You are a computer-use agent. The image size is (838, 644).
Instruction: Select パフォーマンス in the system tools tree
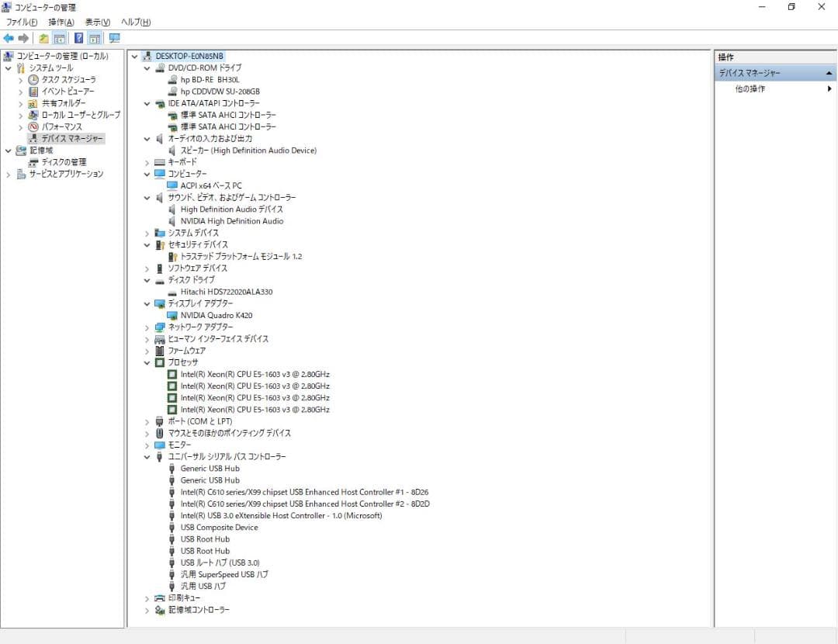point(61,126)
